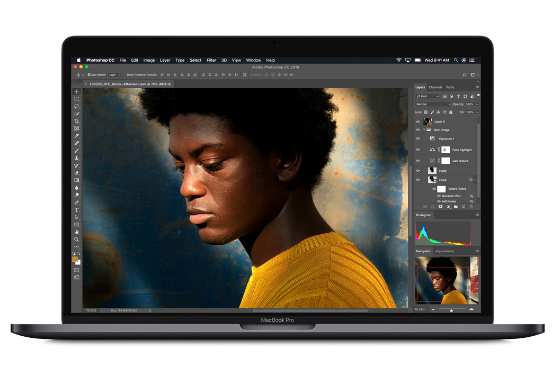Hide the Layer 2 layer
Viewport: 555px width, 385px height.
coord(418,122)
